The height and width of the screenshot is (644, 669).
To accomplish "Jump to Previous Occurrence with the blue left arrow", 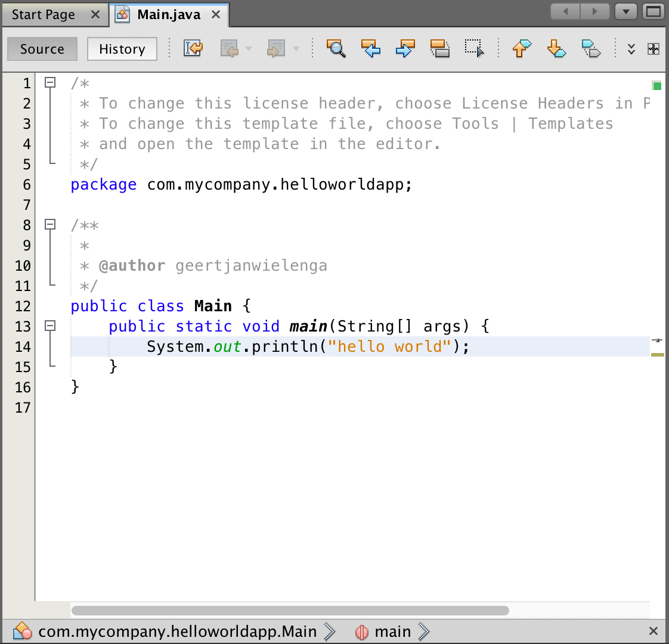I will (371, 49).
